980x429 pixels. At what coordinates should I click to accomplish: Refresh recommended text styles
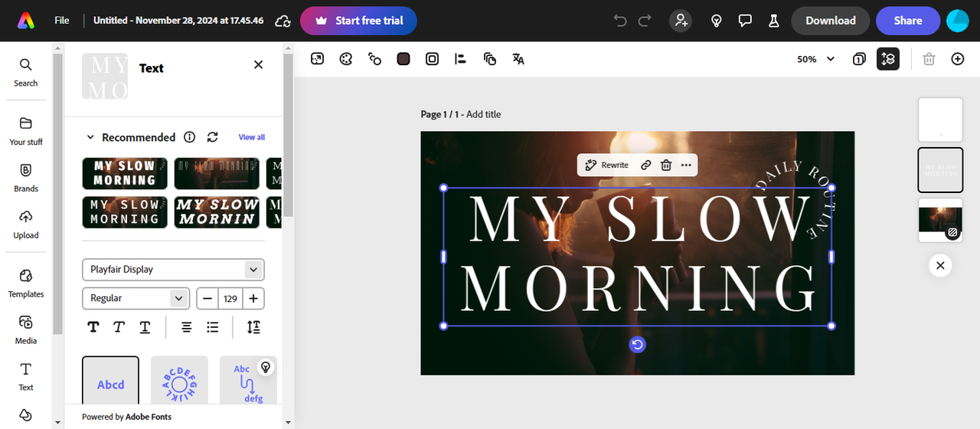(213, 137)
